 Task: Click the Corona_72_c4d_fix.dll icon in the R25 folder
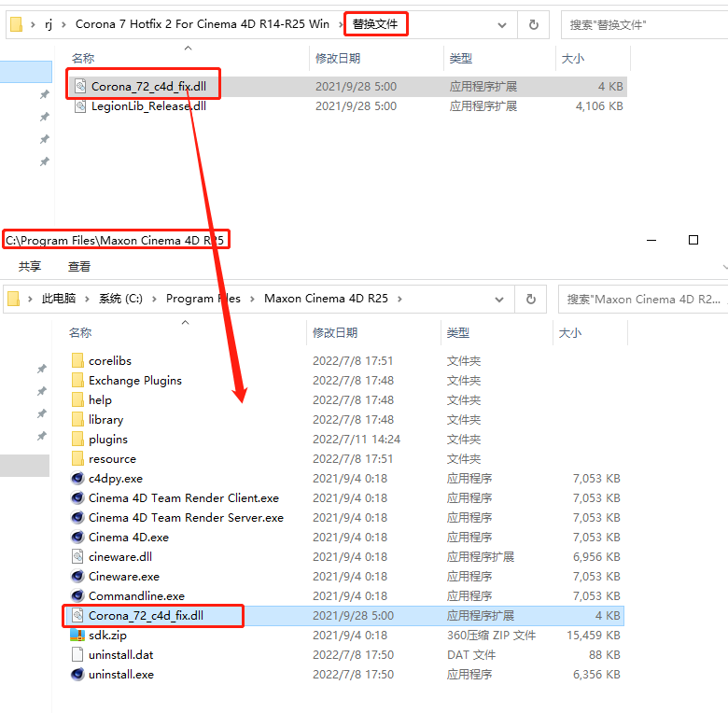click(x=77, y=615)
